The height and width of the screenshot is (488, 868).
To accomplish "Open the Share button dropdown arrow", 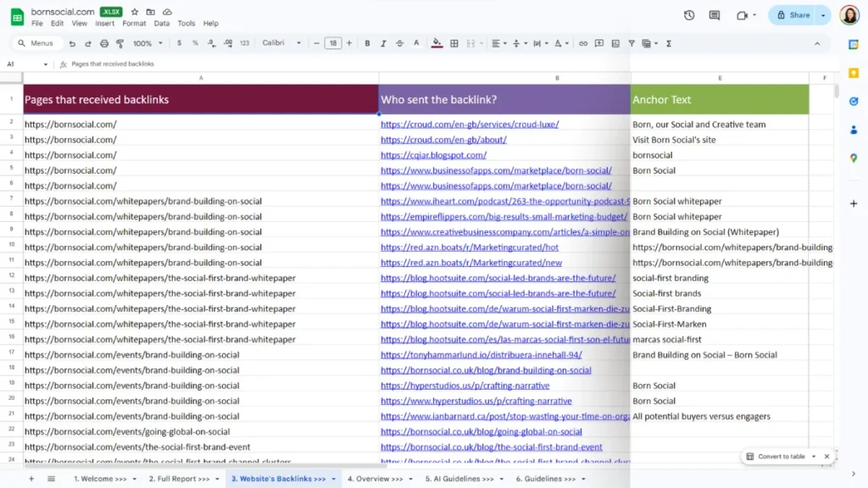I will (x=823, y=15).
